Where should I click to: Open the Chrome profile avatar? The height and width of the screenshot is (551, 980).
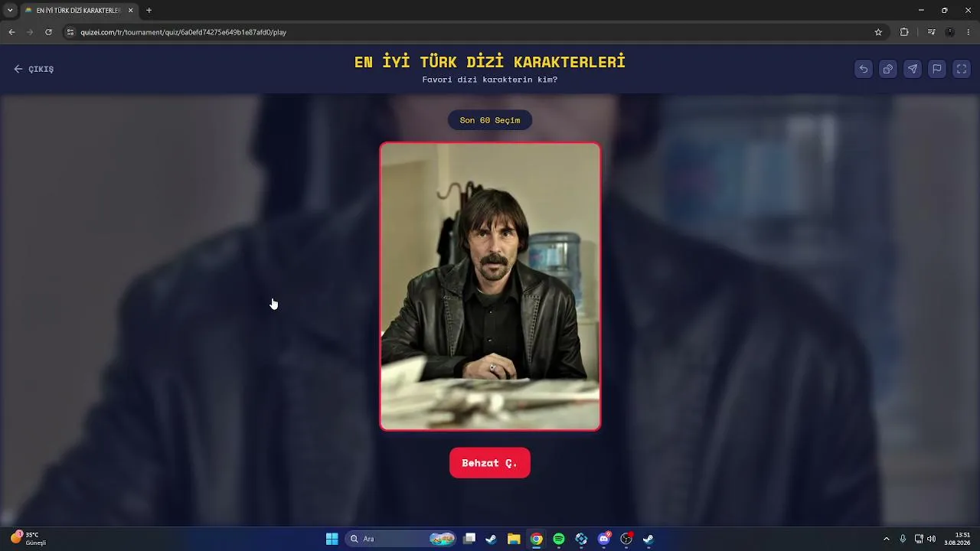[x=950, y=32]
